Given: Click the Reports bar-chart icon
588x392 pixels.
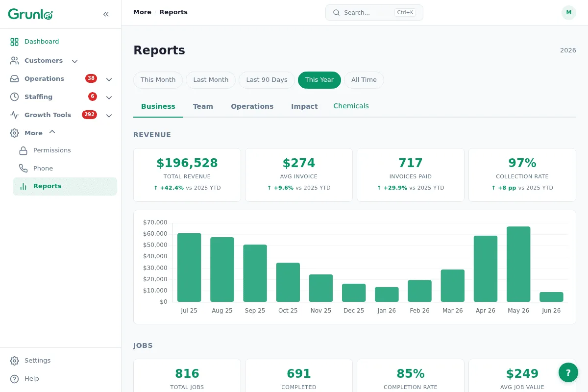Looking at the screenshot, I should pos(23,186).
